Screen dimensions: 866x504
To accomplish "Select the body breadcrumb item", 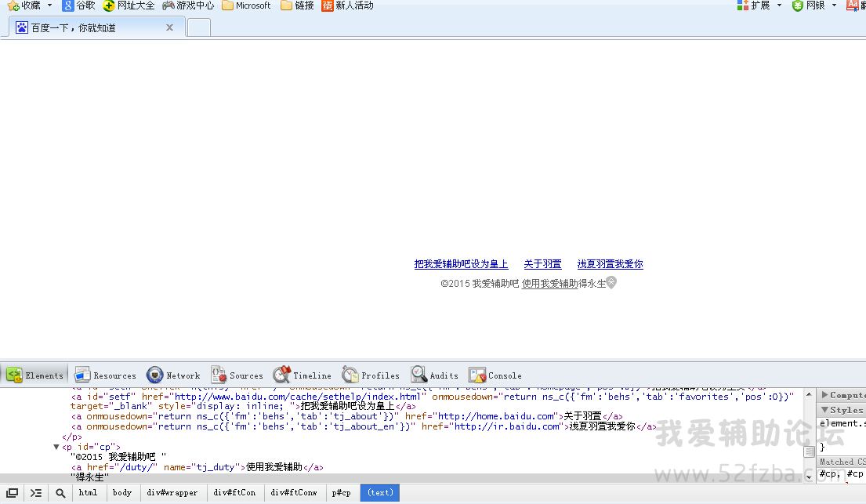I will [122, 493].
